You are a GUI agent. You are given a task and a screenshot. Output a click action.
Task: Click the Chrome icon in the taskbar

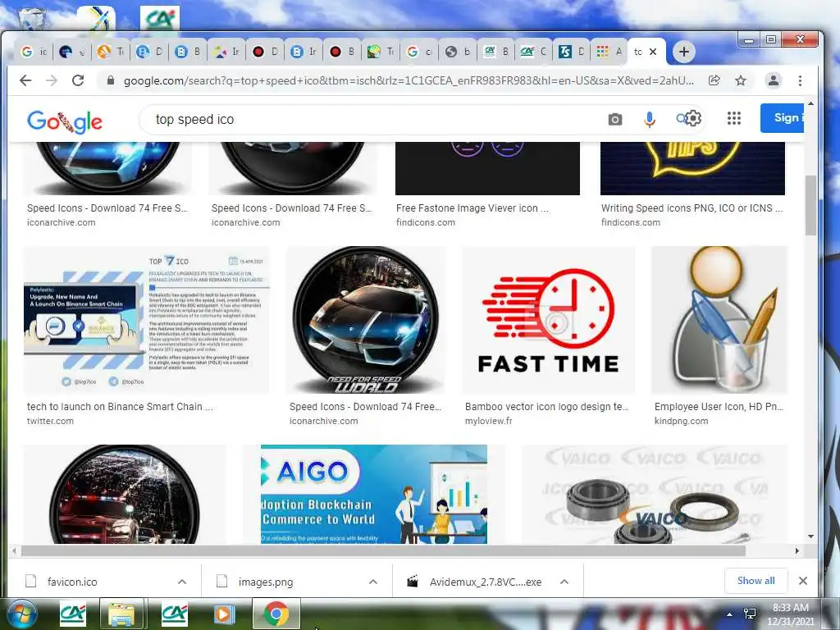point(276,614)
